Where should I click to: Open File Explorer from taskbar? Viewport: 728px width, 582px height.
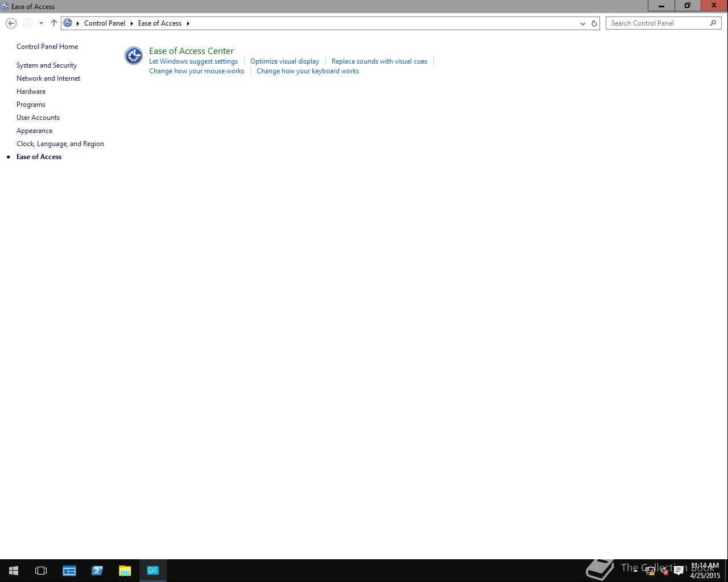[x=125, y=571]
